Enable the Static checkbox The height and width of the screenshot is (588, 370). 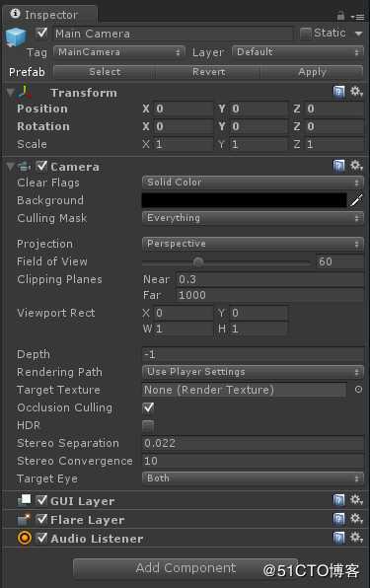(x=305, y=34)
